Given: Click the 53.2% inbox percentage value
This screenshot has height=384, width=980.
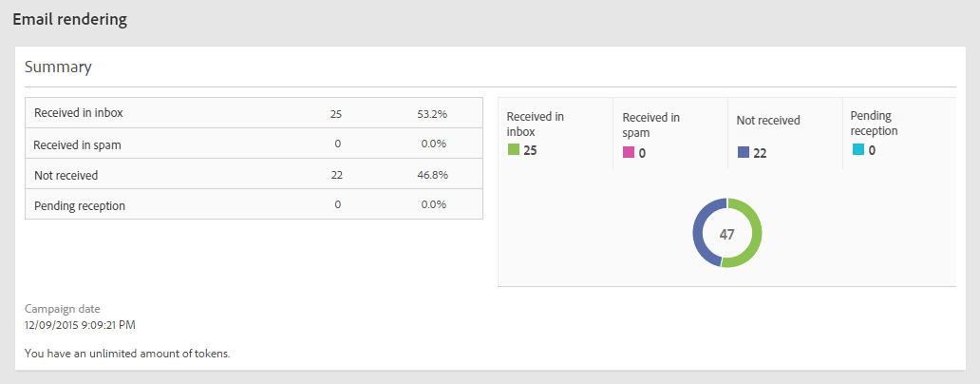Looking at the screenshot, I should click(x=432, y=114).
